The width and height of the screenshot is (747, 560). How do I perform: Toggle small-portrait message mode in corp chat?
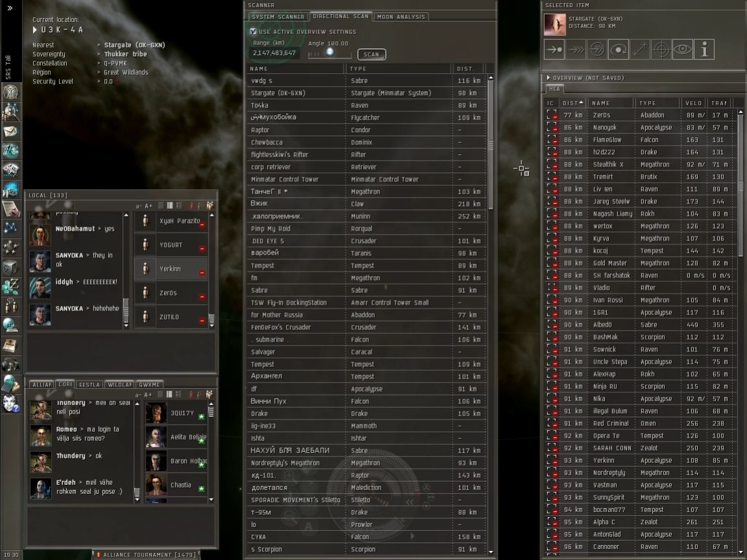[169, 394]
